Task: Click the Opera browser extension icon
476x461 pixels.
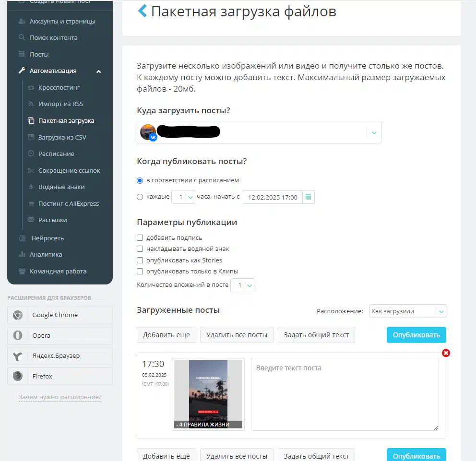Action: 18,335
